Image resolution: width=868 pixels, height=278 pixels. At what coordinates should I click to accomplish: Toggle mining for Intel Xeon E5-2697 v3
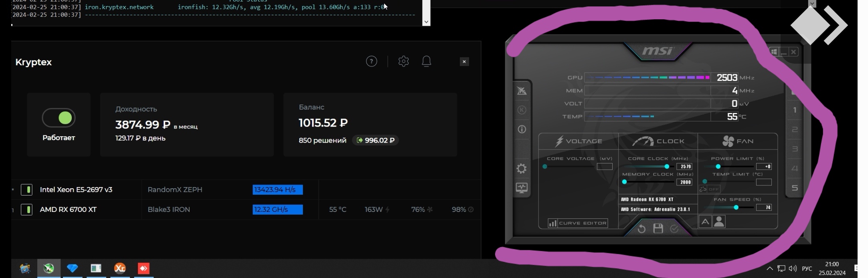26,189
